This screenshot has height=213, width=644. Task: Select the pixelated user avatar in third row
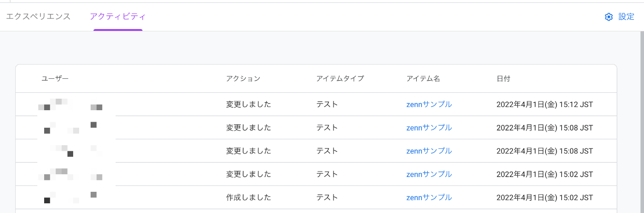(x=76, y=151)
